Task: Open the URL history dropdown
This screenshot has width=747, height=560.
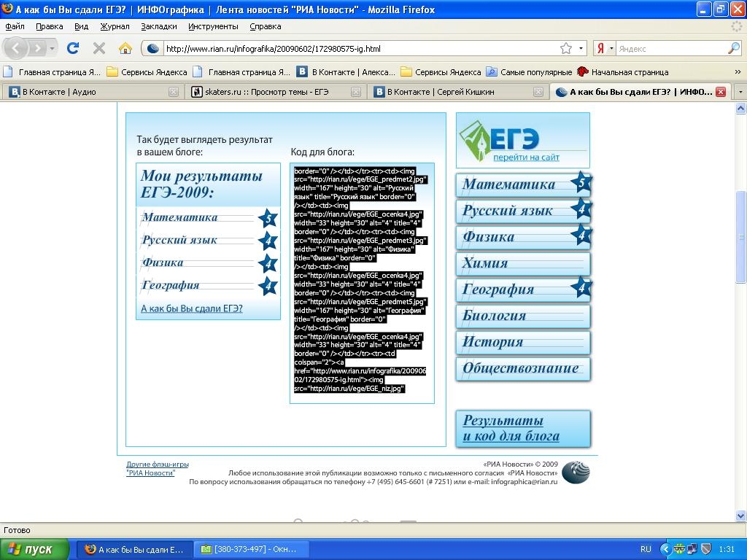Action: 581,49
